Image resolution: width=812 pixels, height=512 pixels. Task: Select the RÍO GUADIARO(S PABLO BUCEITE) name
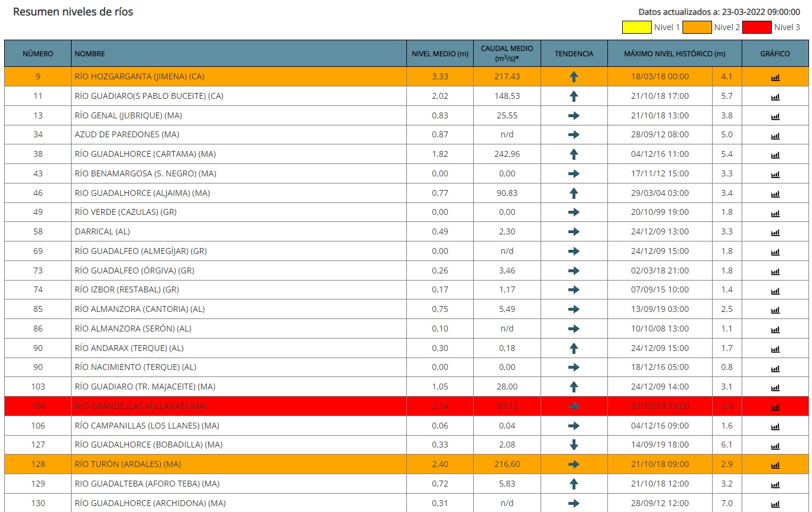click(149, 96)
